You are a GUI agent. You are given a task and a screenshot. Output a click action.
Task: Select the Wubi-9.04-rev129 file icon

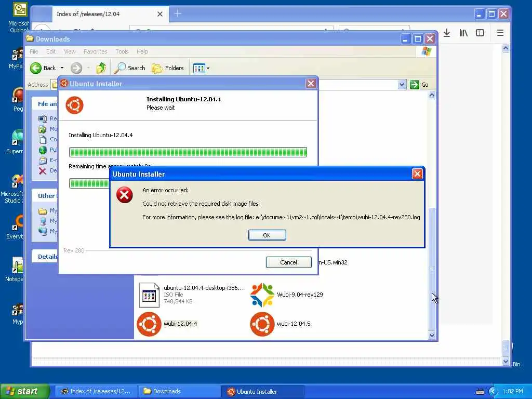click(x=262, y=295)
